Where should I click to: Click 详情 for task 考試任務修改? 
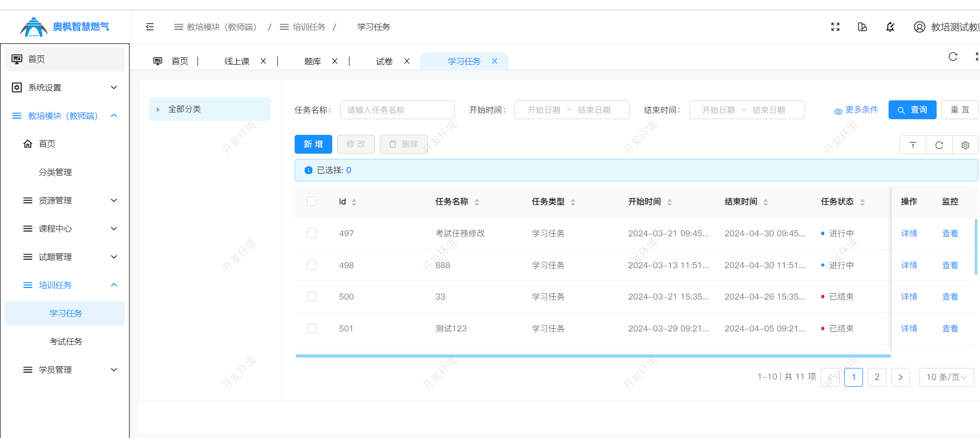pyautogui.click(x=909, y=233)
